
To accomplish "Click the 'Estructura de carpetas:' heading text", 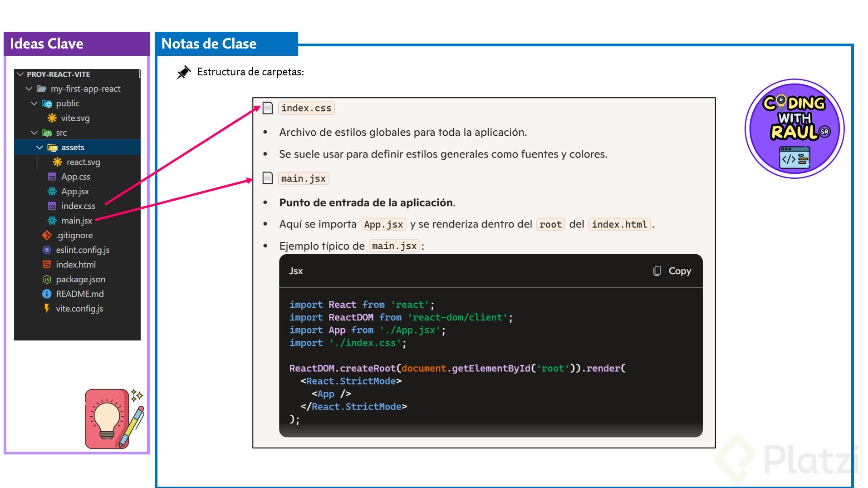I will [x=250, y=72].
